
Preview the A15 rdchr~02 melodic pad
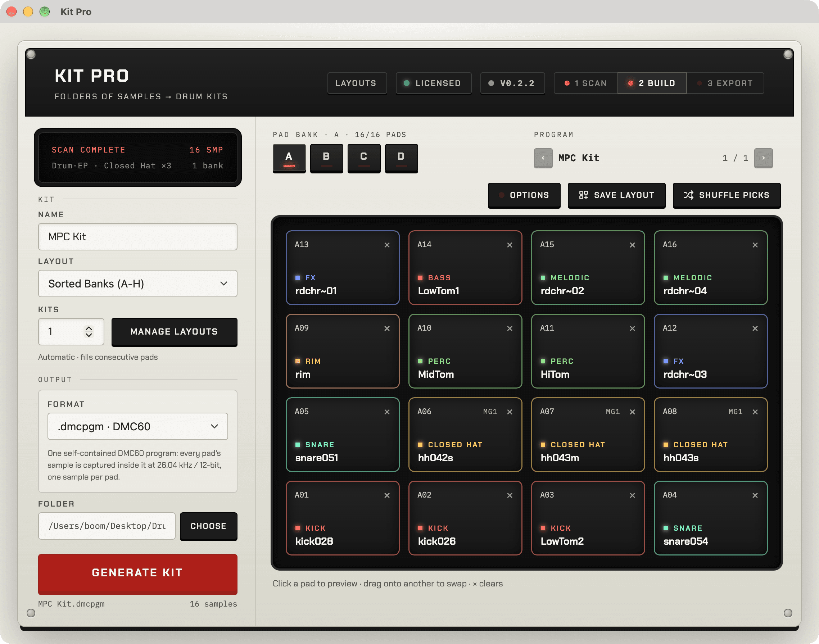click(x=588, y=267)
